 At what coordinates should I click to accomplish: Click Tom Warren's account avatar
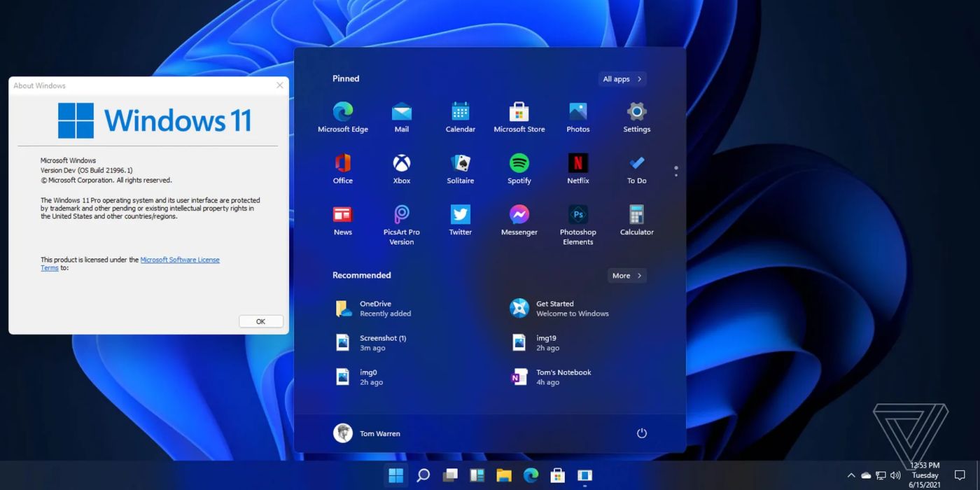[x=343, y=433]
